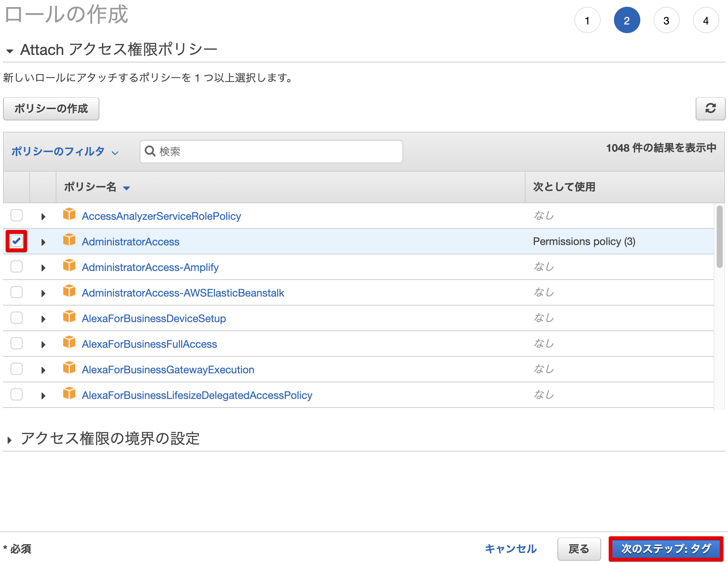The height and width of the screenshot is (563, 728).
Task: Check the AdministratorAccess-AWSElasticBeanstalk checkbox
Action: point(16,292)
